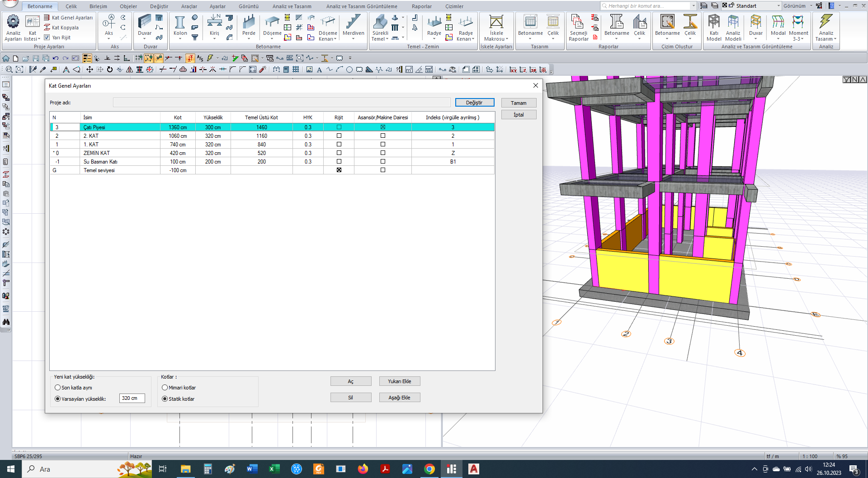Open Analiz Ayarları gear icon
868x478 pixels.
13,22
